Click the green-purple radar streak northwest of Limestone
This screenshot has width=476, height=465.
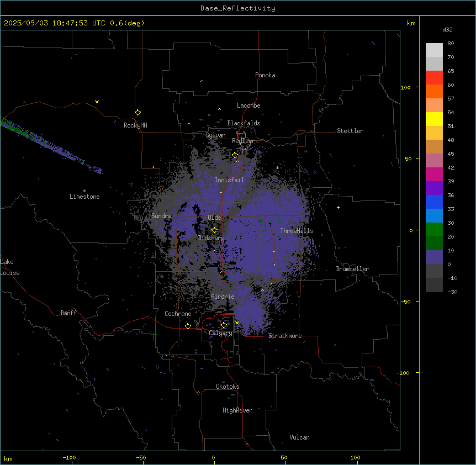pyautogui.click(x=50, y=145)
